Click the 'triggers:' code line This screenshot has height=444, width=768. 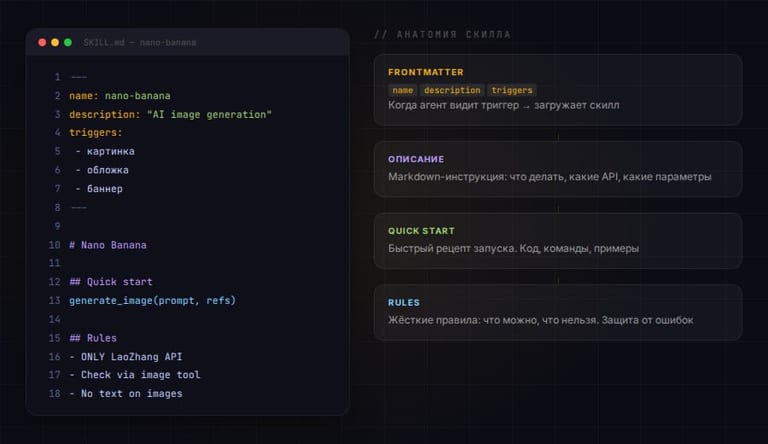click(96, 133)
